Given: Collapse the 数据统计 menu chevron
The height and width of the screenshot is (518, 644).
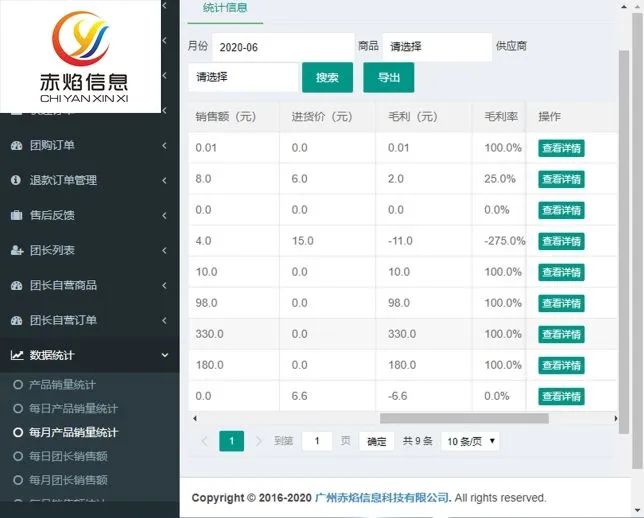Looking at the screenshot, I should [x=164, y=356].
